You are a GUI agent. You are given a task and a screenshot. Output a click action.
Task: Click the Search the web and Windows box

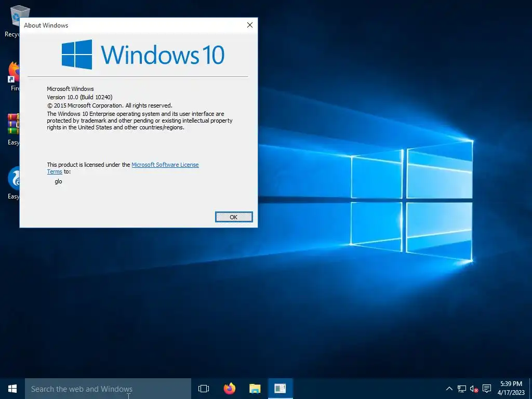(x=108, y=389)
